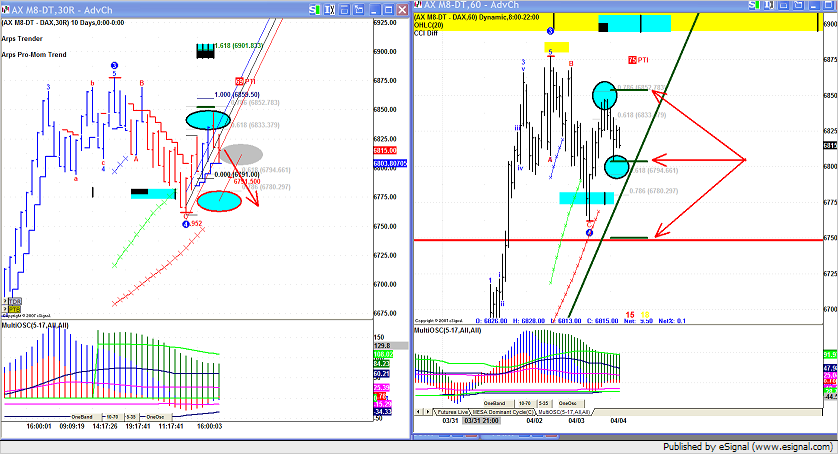Viewport: 838px width, 454px height.
Task: Click the S symbol-link icon in right 60-minute chart
Action: pos(752,6)
